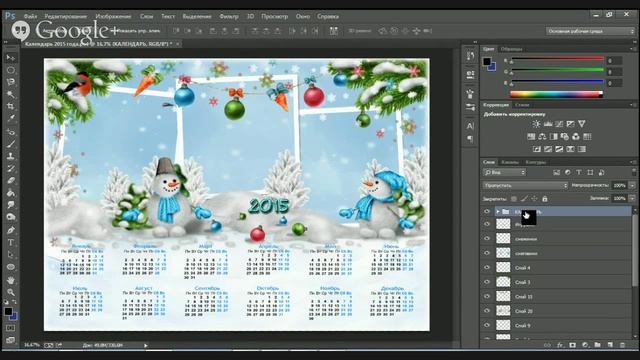Select the Elliptical Marquee tool
This screenshot has height=360, width=640.
pos(11,70)
